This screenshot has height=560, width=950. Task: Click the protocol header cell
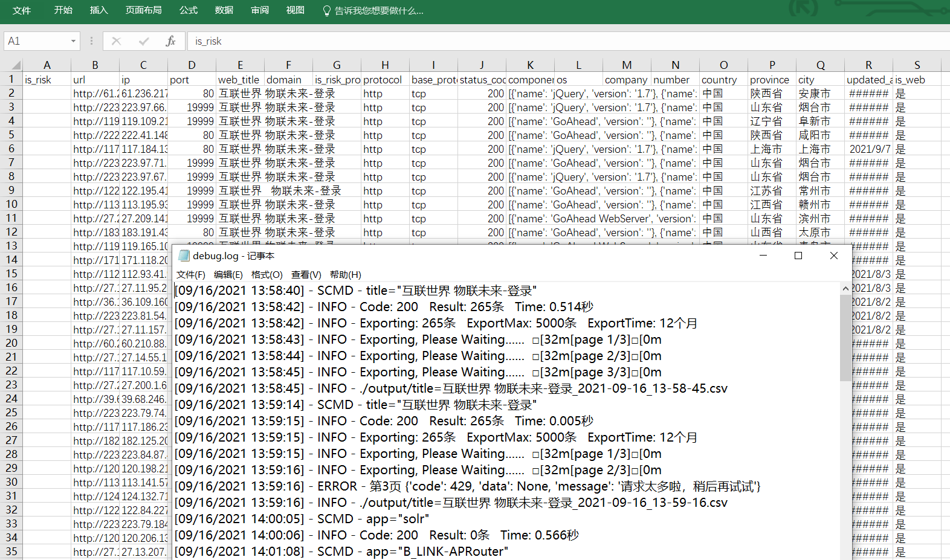click(x=385, y=80)
